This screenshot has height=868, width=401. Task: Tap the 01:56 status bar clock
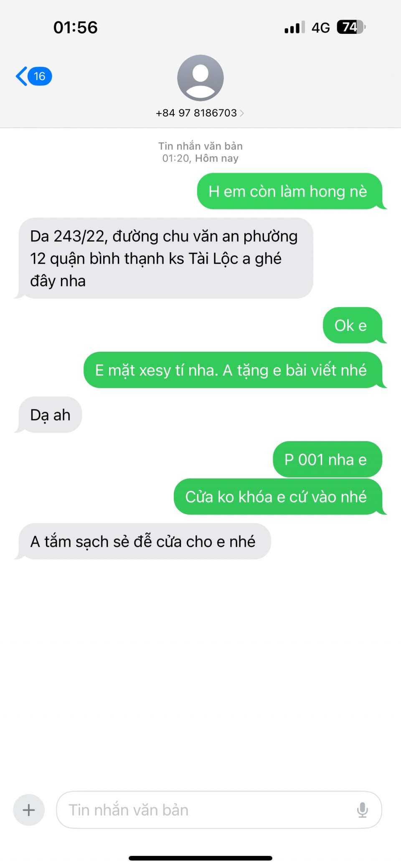[76, 28]
